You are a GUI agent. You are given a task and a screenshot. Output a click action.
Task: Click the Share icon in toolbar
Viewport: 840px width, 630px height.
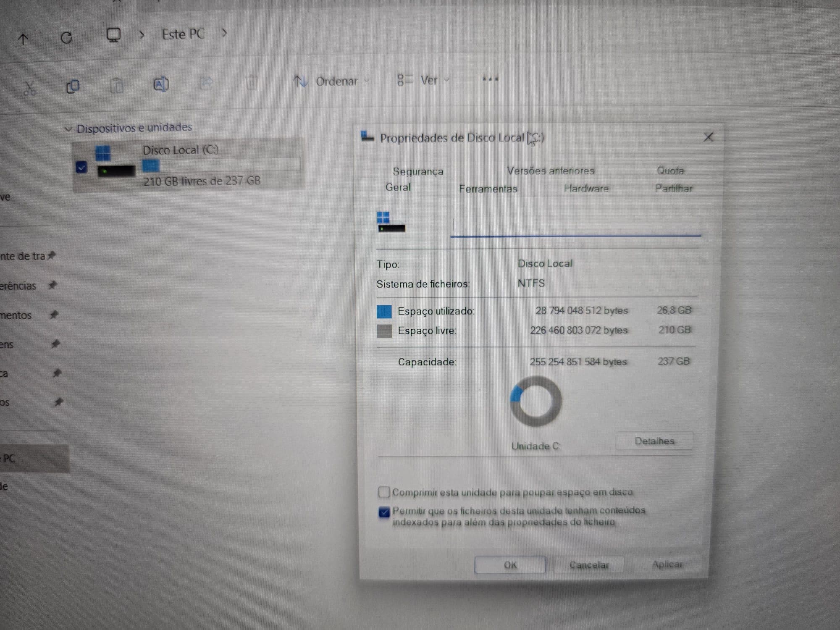pos(206,83)
